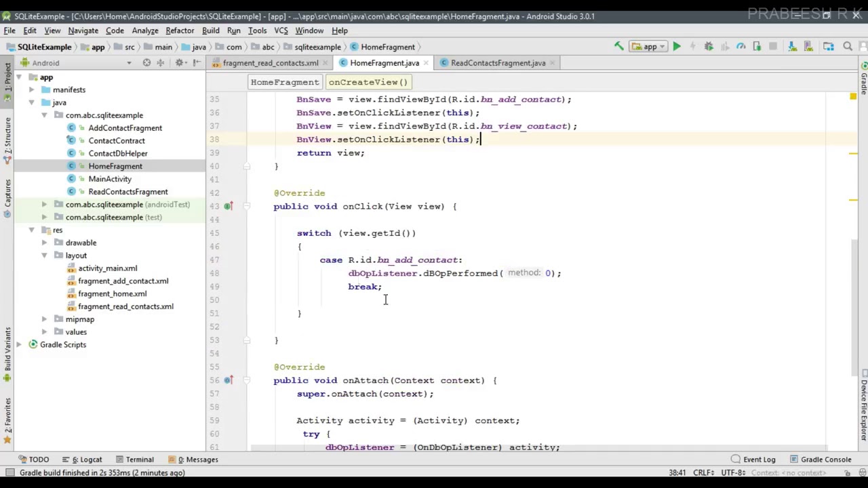The height and width of the screenshot is (488, 868).
Task: Click the CRLF line separator in the status bar
Action: [x=703, y=472]
